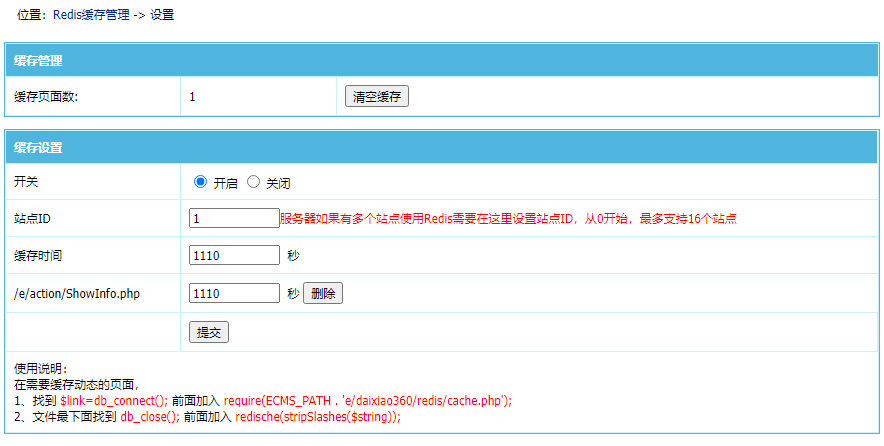
Task: Click 设置 in the breadcrumb path
Action: pyautogui.click(x=162, y=16)
